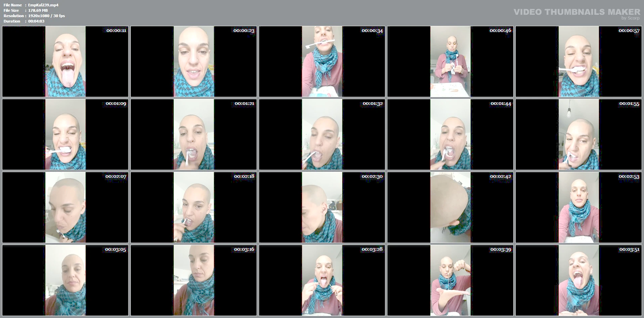Choose the frame timestamped 00:03:28
Image resolution: width=644 pixels, height=318 pixels.
click(x=322, y=280)
